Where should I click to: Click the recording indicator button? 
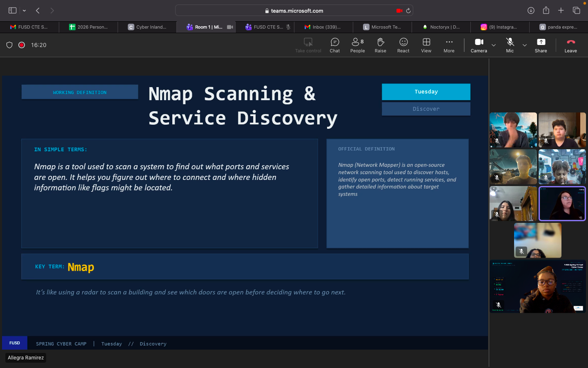[x=22, y=45]
